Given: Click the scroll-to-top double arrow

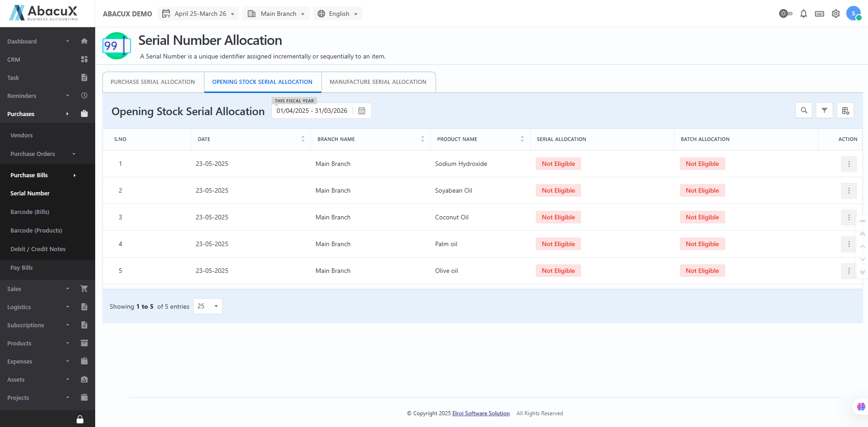Looking at the screenshot, I should [x=862, y=234].
